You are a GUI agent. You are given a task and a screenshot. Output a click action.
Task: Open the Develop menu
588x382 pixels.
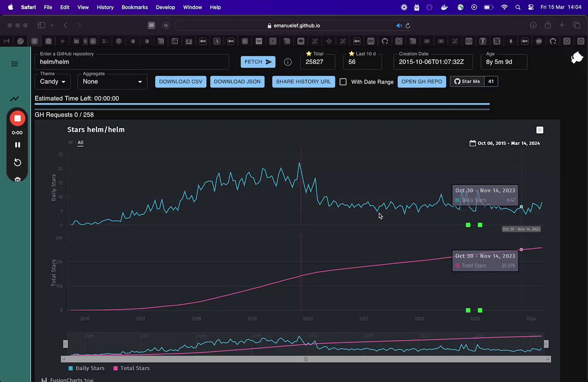[165, 7]
